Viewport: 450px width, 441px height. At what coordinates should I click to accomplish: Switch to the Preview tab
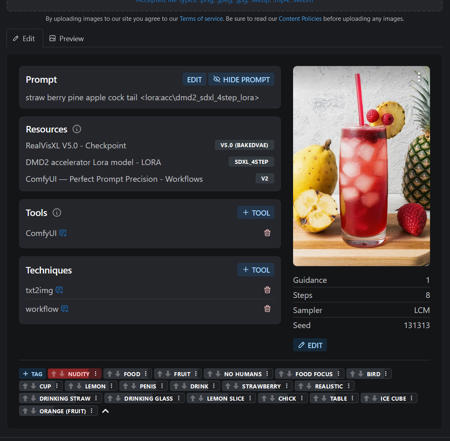pyautogui.click(x=66, y=39)
